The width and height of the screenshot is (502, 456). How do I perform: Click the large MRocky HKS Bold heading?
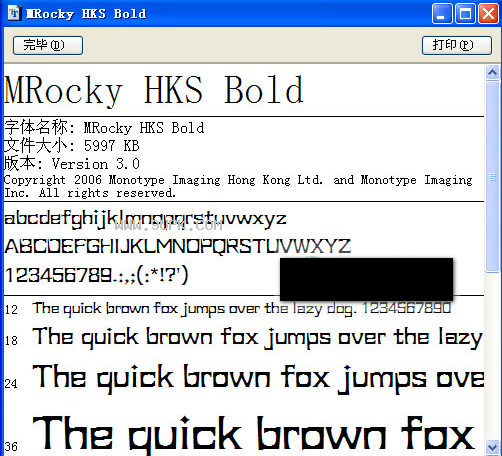tap(154, 90)
